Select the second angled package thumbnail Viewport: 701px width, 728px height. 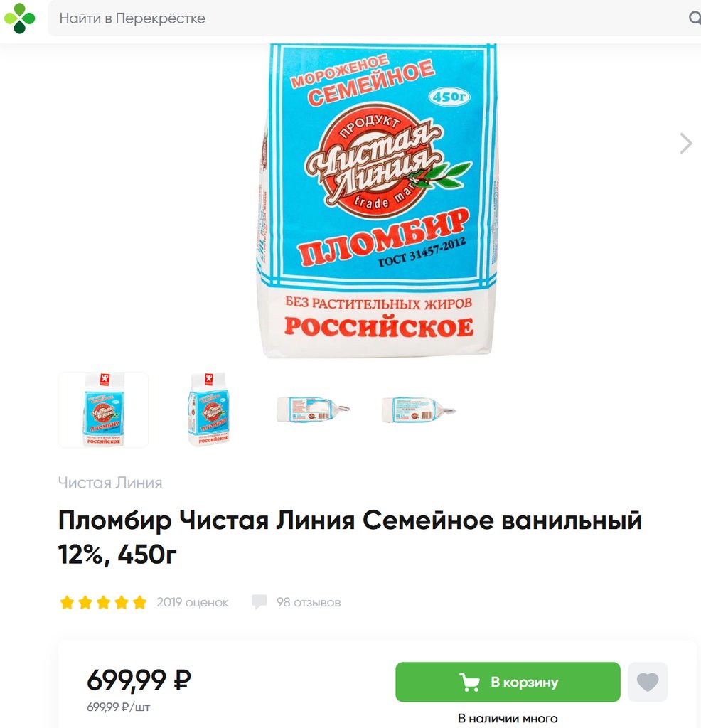pos(208,410)
